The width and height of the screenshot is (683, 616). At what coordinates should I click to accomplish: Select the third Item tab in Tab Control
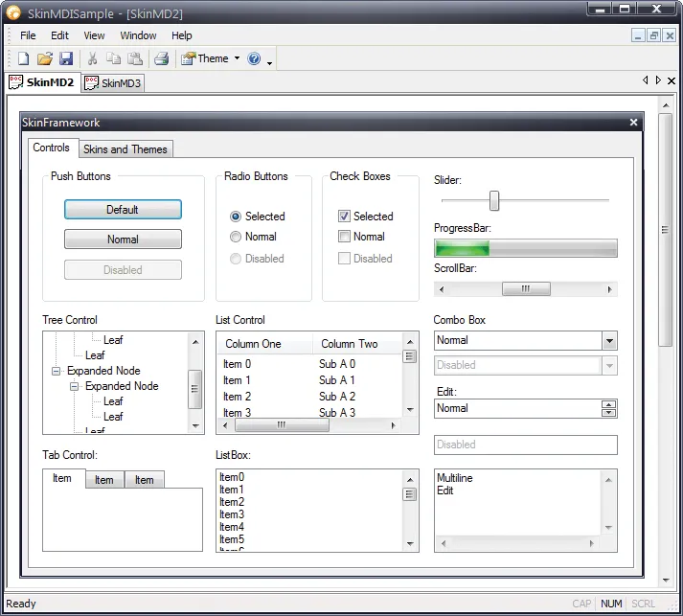145,480
